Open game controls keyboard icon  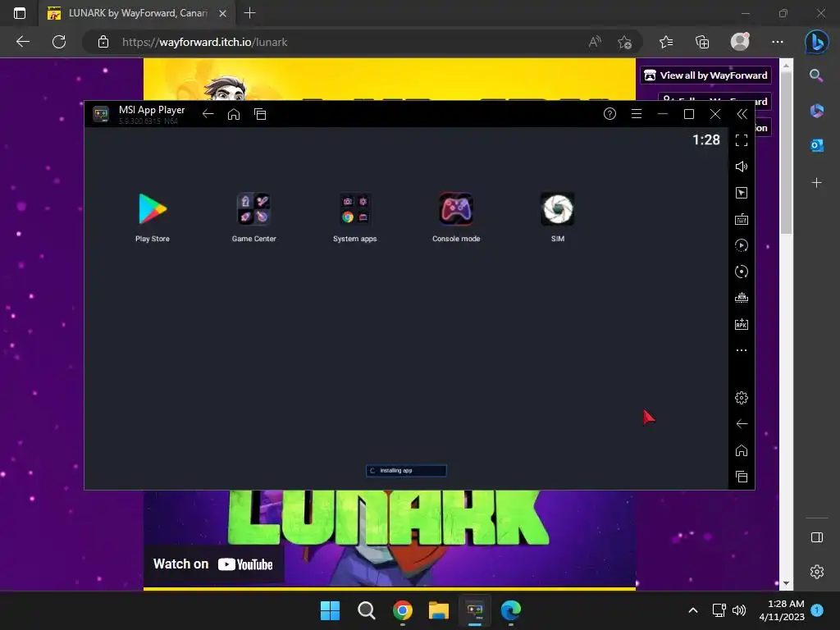pos(742,219)
